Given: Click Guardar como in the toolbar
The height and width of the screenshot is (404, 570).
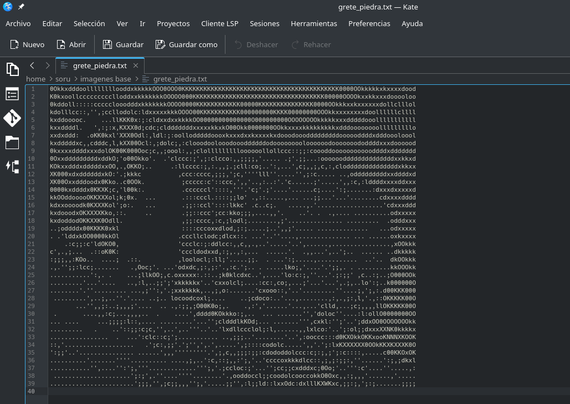Looking at the screenshot, I should [186, 45].
